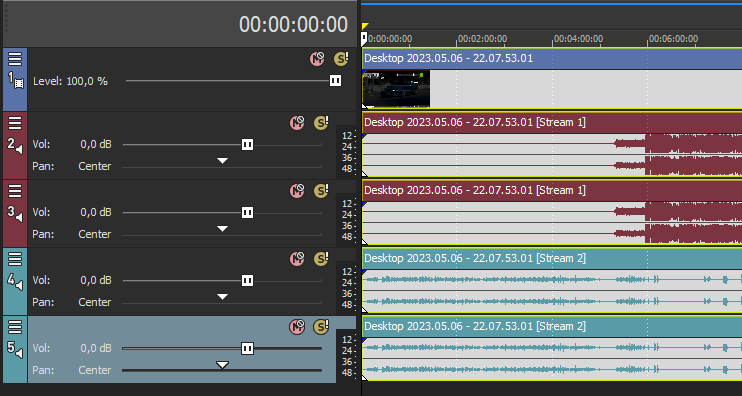
Task: Click track 5 Vol value 0,0 dB
Action: click(96, 348)
